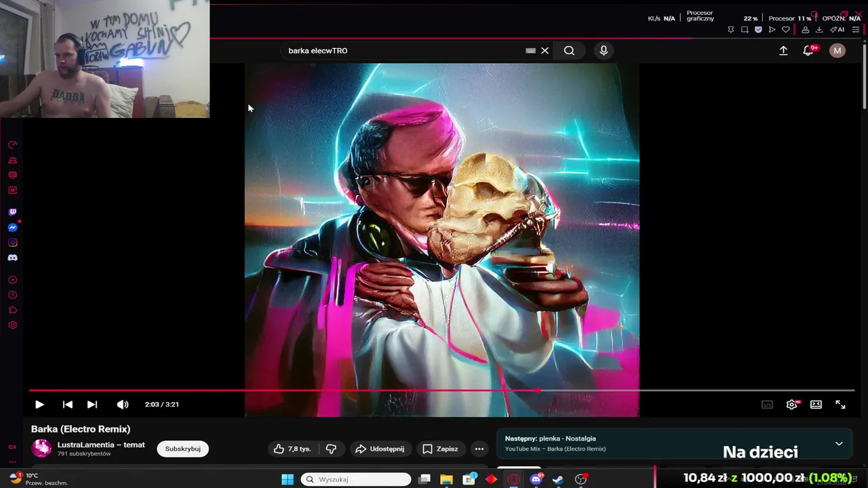
Task: Open the send/flow arrow icon in toolbar
Action: pyautogui.click(x=772, y=30)
